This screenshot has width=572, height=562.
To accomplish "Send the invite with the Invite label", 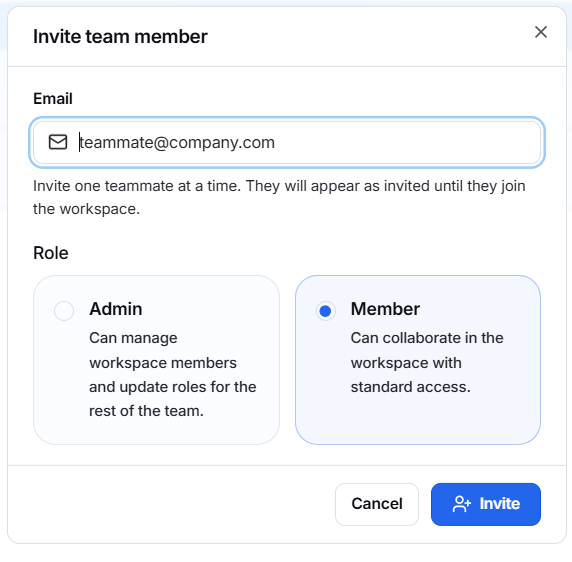I will click(499, 504).
